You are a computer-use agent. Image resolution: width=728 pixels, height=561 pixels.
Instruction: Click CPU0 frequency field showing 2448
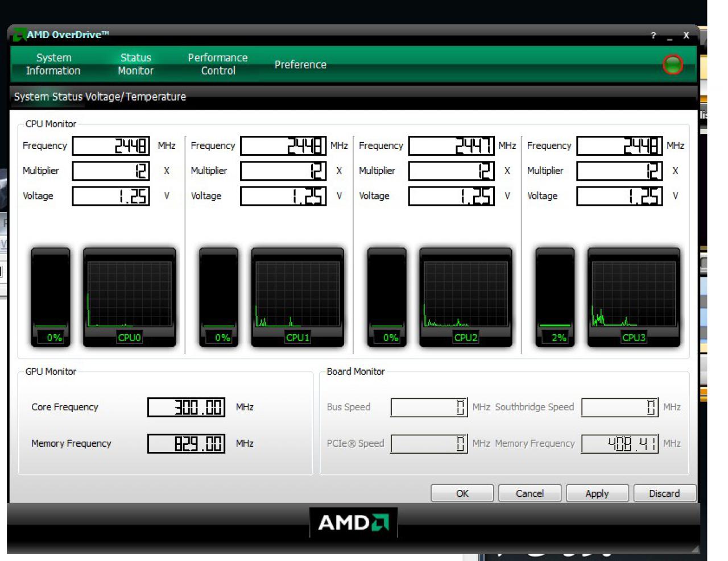click(x=111, y=146)
